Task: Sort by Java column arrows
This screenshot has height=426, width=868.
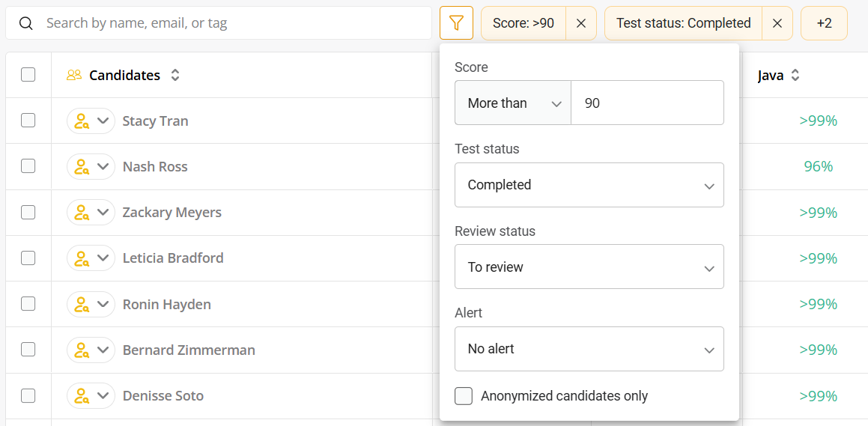Action: (x=795, y=75)
